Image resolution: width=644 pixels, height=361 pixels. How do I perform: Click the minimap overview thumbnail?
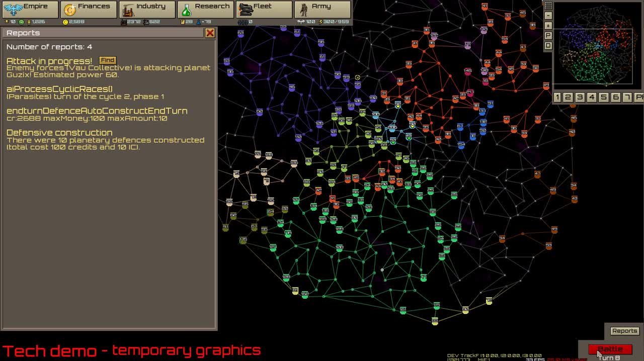pyautogui.click(x=598, y=46)
